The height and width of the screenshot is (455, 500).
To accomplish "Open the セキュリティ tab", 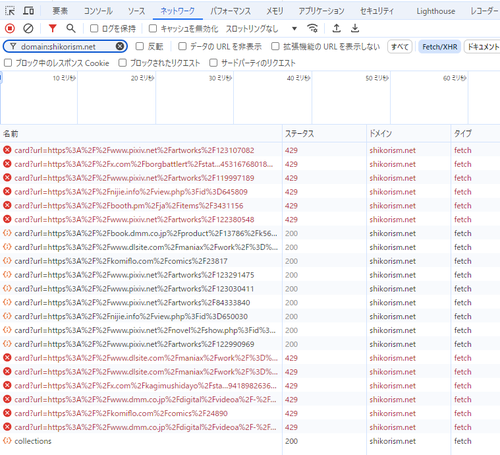I will tap(377, 11).
